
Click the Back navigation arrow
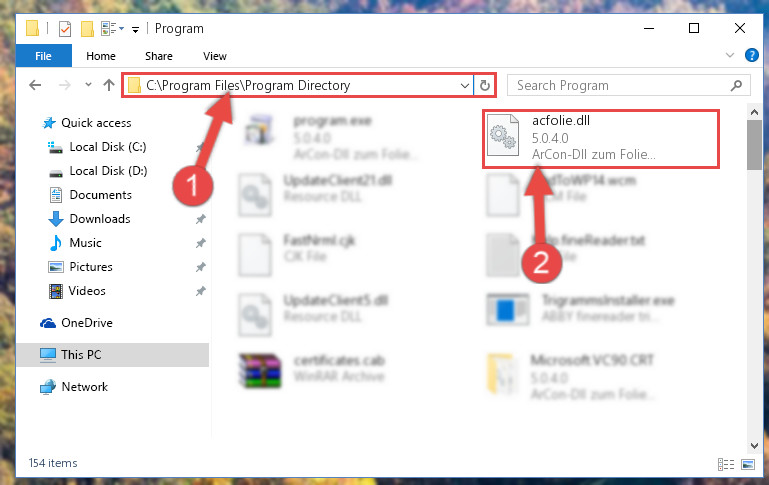tap(35, 85)
